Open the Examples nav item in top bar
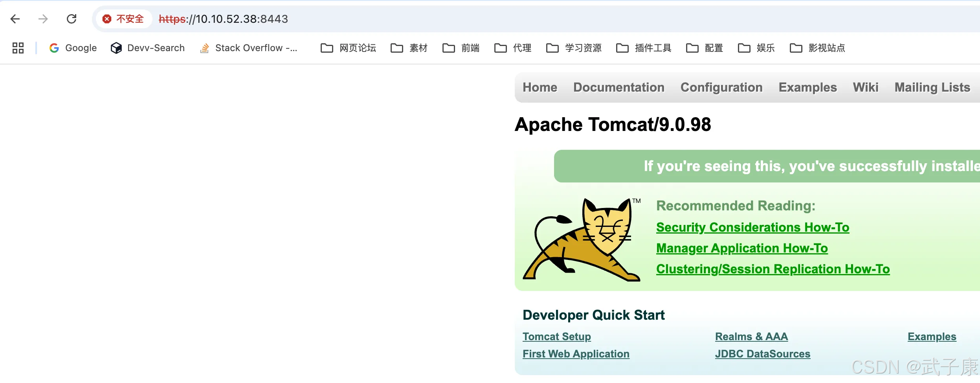 click(808, 87)
